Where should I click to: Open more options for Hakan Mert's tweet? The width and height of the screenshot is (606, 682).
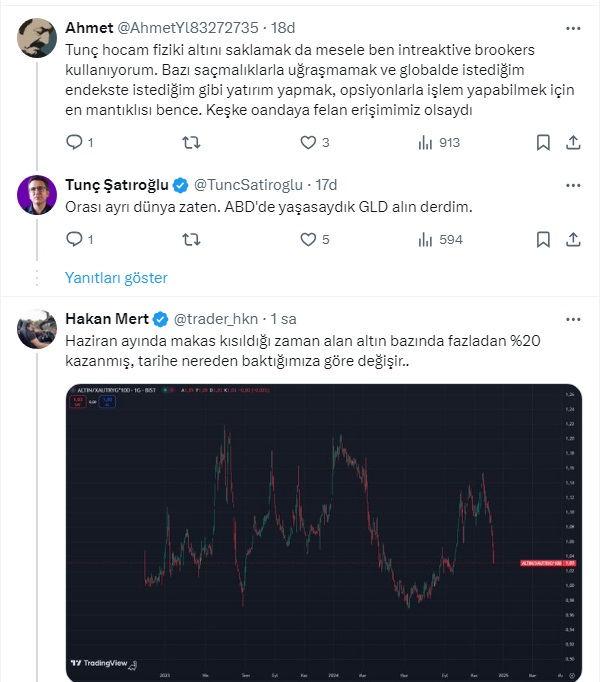pyautogui.click(x=573, y=319)
